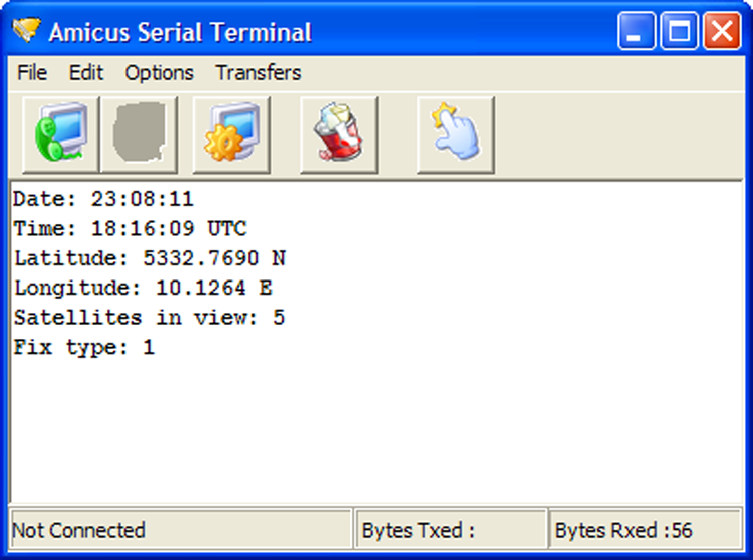Click the pointing hand with star icon

click(456, 134)
